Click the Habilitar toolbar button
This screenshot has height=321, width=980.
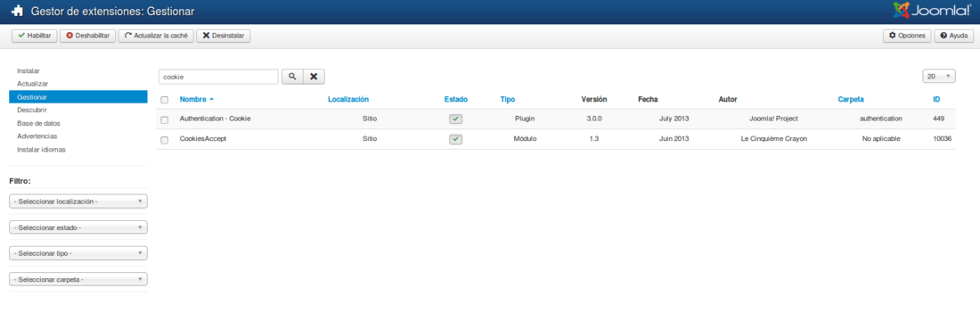click(35, 36)
